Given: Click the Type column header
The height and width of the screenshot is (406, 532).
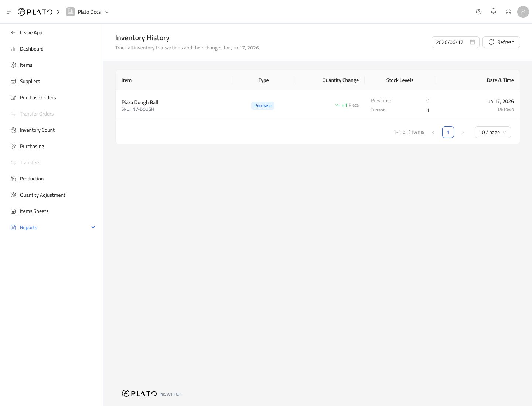Looking at the screenshot, I should click(x=263, y=80).
